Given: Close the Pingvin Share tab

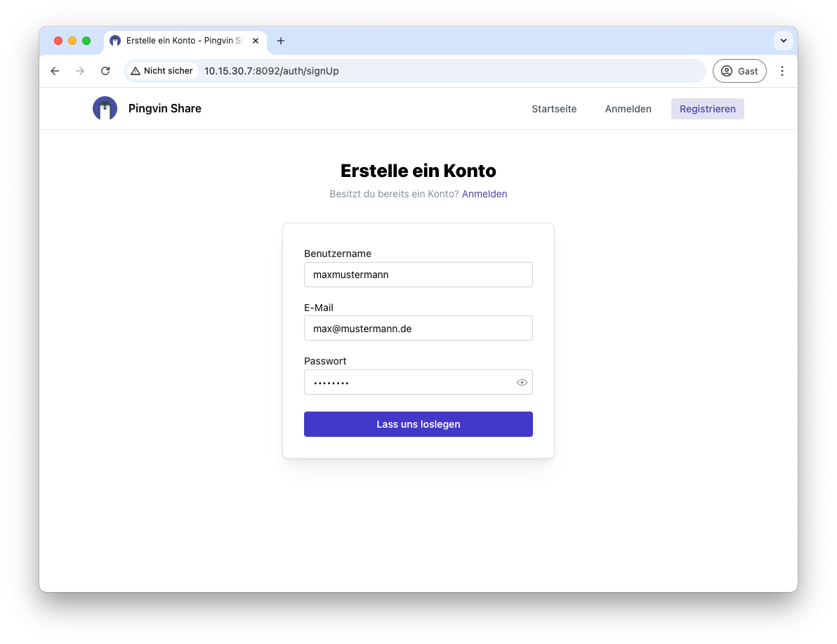Looking at the screenshot, I should click(x=256, y=41).
